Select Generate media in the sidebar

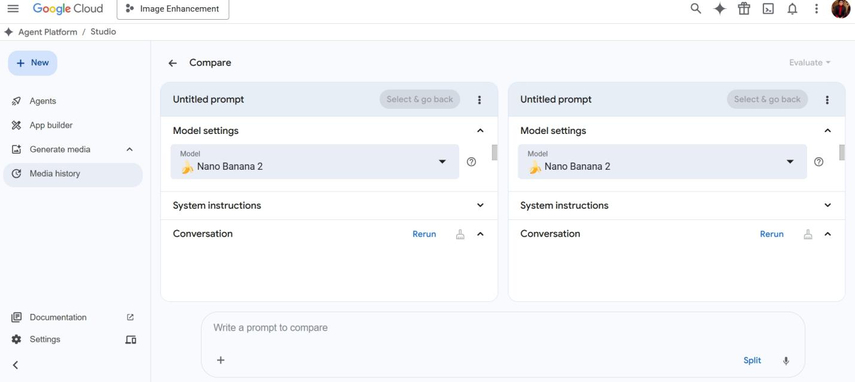pyautogui.click(x=60, y=149)
